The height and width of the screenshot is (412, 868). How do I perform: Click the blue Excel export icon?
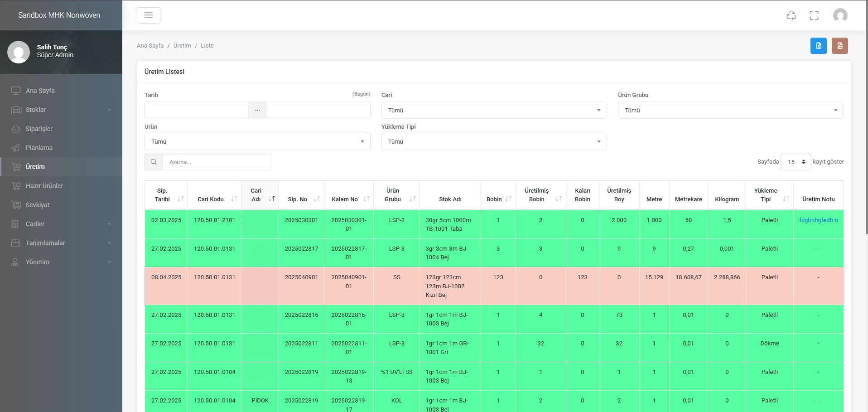(818, 46)
